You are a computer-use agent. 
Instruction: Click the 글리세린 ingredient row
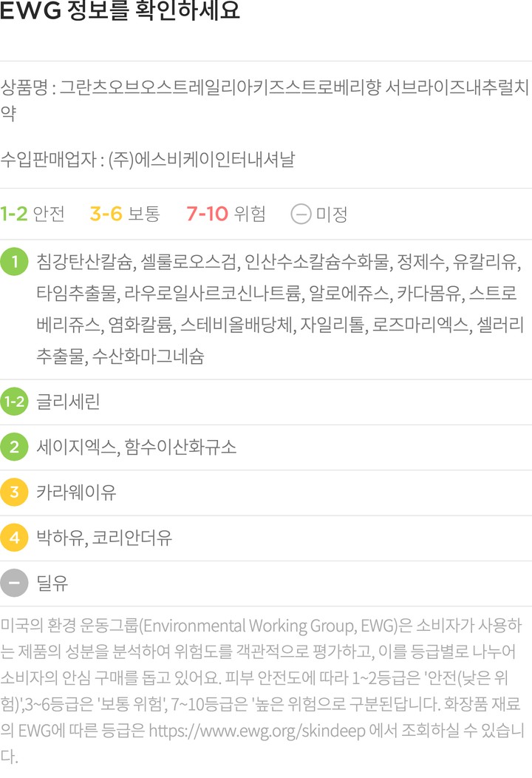tap(68, 402)
